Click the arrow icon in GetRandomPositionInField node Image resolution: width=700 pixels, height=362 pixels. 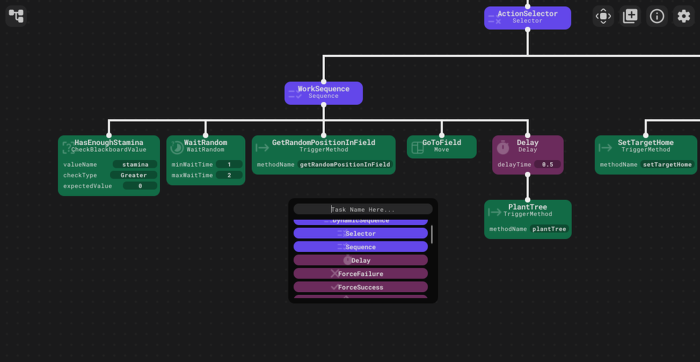(x=262, y=147)
